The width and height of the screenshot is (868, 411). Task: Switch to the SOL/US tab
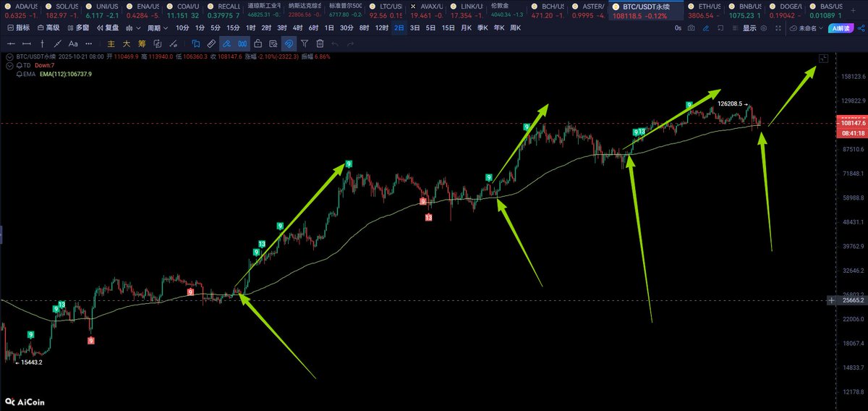tap(61, 10)
